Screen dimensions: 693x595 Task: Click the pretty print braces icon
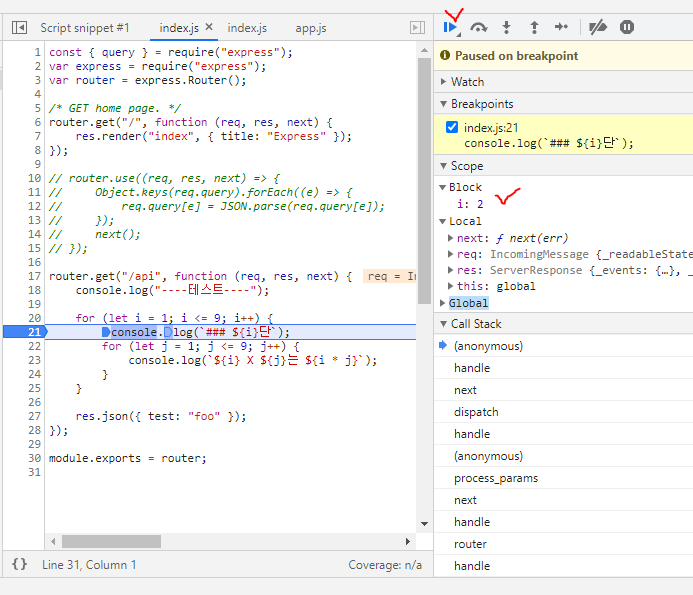[19, 565]
